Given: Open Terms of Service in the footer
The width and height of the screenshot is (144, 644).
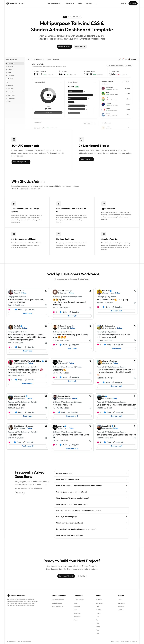Looking at the screenshot, I should click(125, 641).
